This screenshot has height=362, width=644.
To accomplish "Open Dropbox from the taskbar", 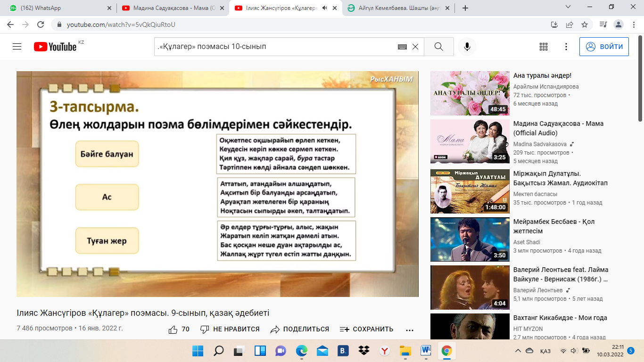I will pos(364,351).
